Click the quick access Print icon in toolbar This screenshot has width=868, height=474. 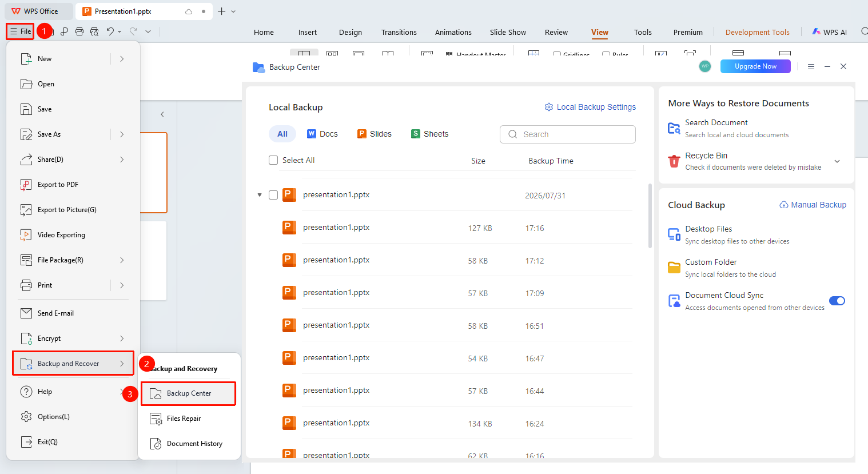(x=79, y=31)
